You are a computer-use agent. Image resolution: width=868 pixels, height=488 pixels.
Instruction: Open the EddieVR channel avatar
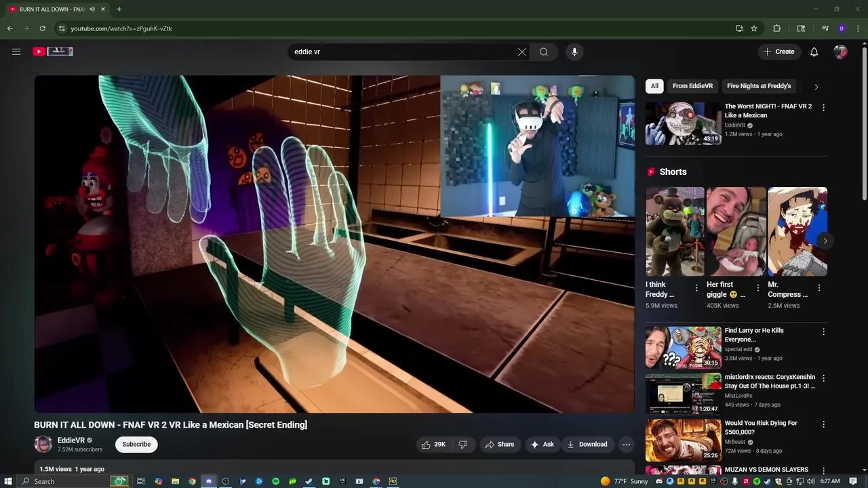(43, 445)
